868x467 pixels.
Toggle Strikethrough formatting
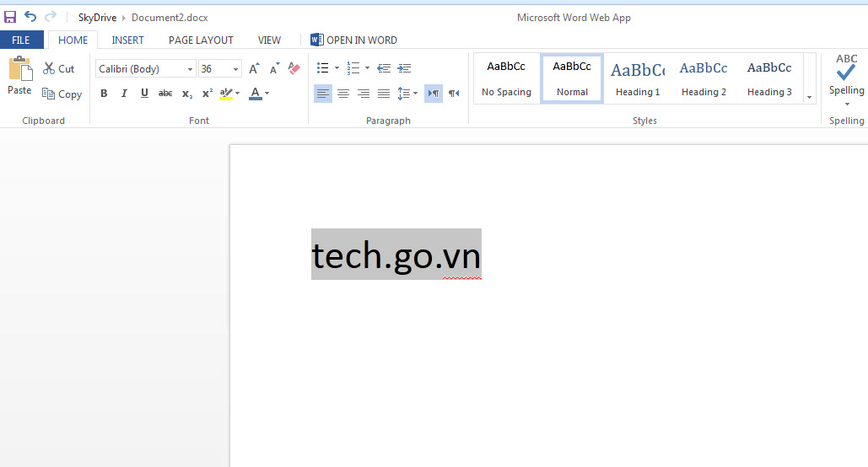(x=165, y=94)
